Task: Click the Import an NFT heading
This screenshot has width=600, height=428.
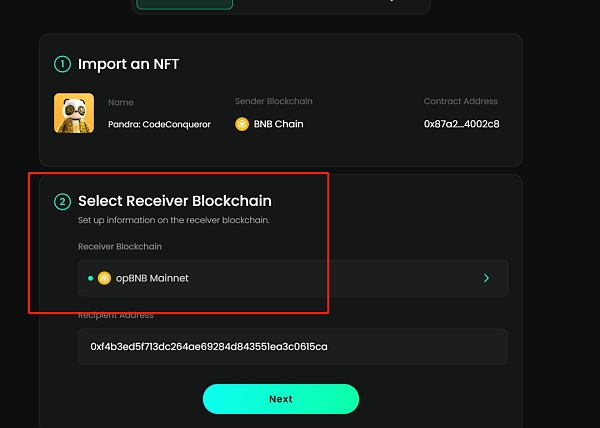Action: pyautogui.click(x=128, y=64)
